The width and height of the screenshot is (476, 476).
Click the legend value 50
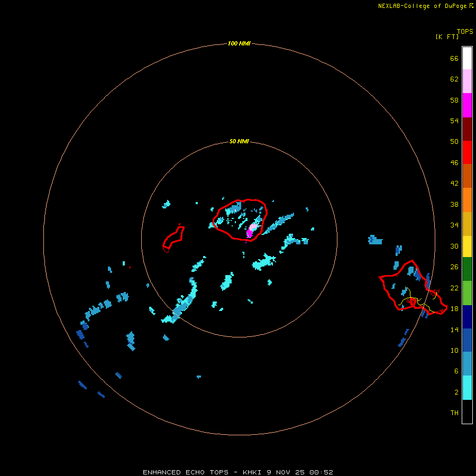(454, 141)
